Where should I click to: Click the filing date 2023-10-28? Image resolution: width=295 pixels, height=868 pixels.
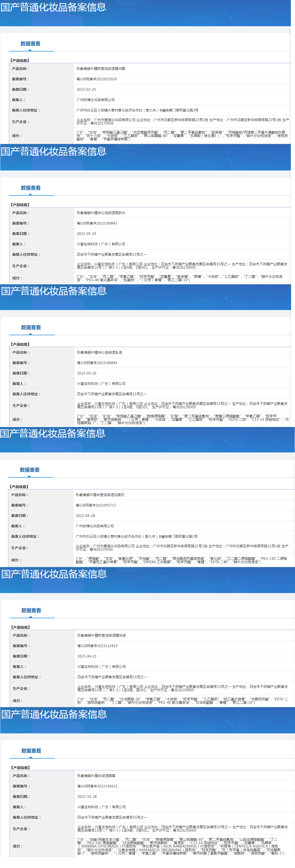(x=87, y=796)
